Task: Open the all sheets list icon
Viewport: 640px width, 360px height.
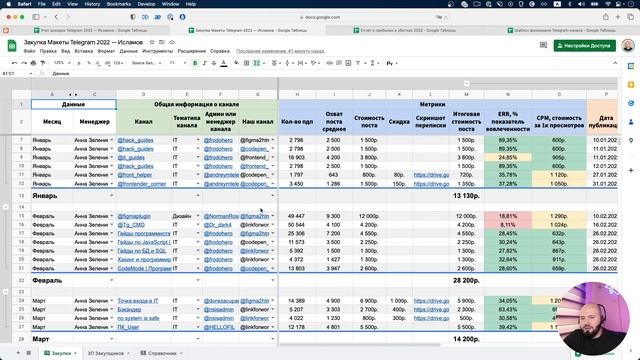Action: (29, 353)
